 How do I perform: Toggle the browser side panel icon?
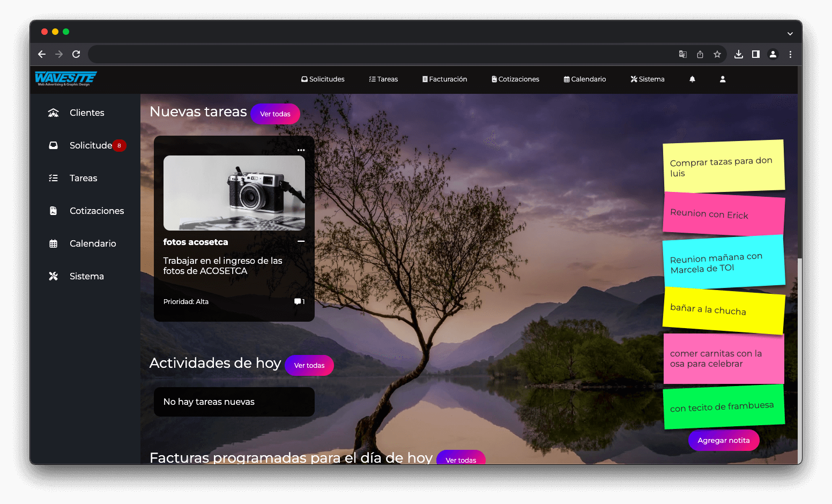point(756,54)
